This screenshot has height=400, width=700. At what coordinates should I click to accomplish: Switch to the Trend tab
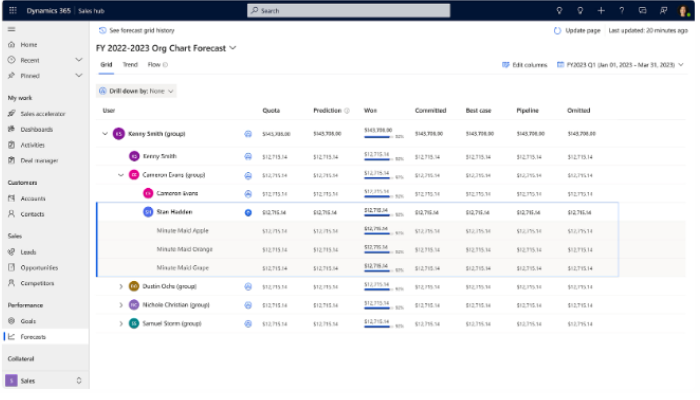[x=130, y=65]
